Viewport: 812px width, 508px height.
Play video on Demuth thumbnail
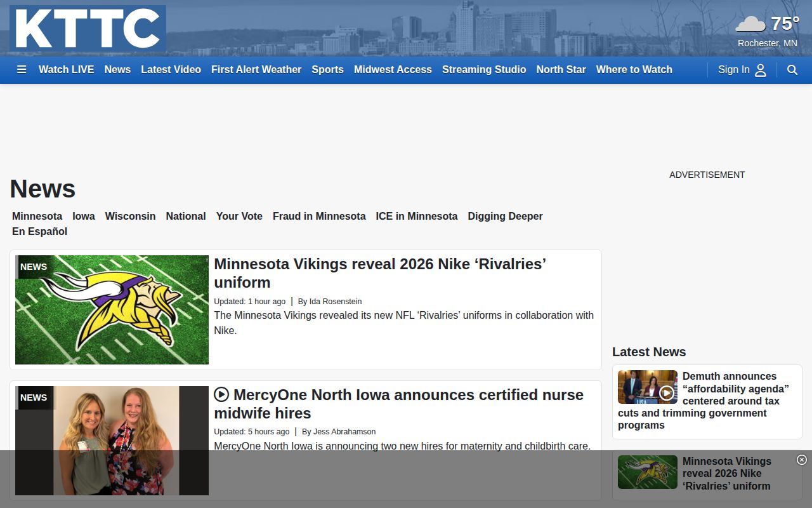[666, 393]
